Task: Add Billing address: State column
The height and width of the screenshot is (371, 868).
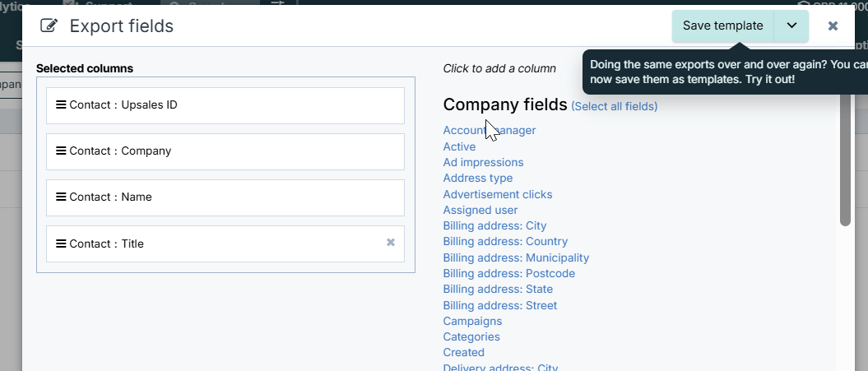Action: pyautogui.click(x=499, y=289)
